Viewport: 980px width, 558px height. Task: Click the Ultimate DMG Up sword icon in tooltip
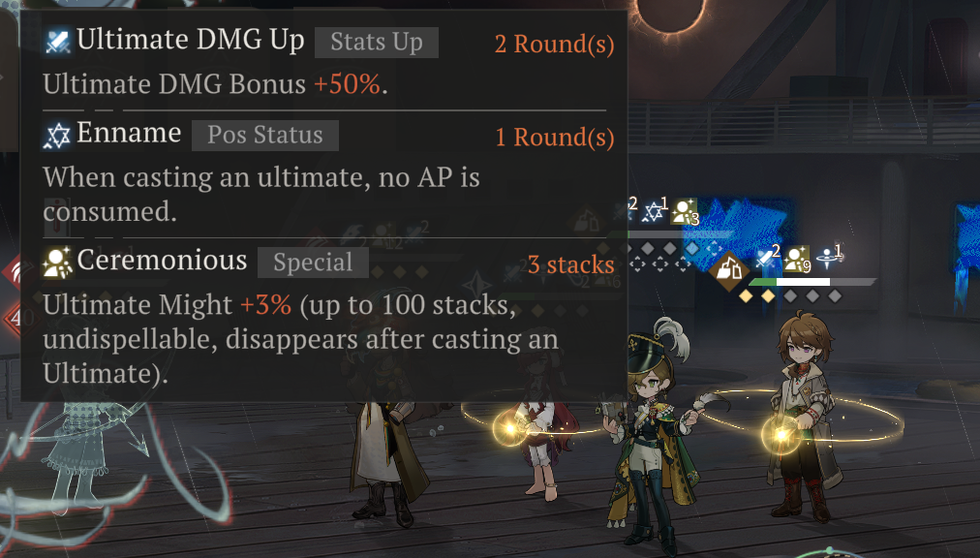pos(58,42)
